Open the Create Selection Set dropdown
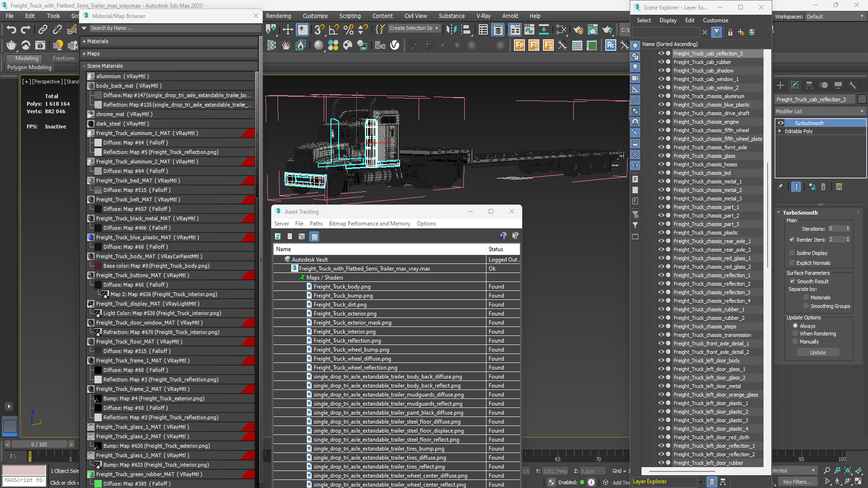The width and height of the screenshot is (868, 488). coord(414,28)
